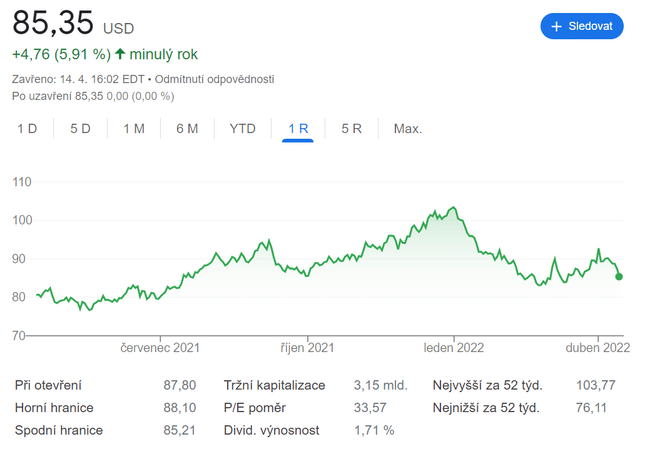The width and height of the screenshot is (650, 452).
Task: Choose the 6 M chart range
Action: coord(186,129)
